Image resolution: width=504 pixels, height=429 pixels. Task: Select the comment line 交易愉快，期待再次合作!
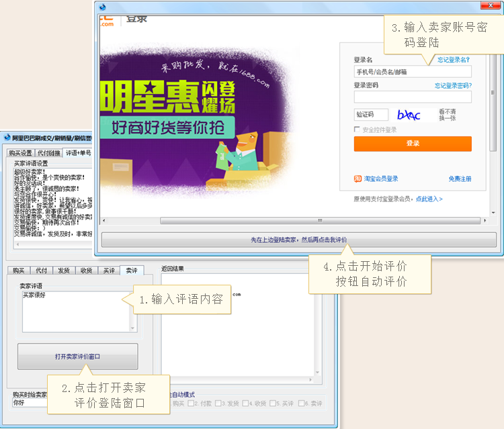click(46, 222)
